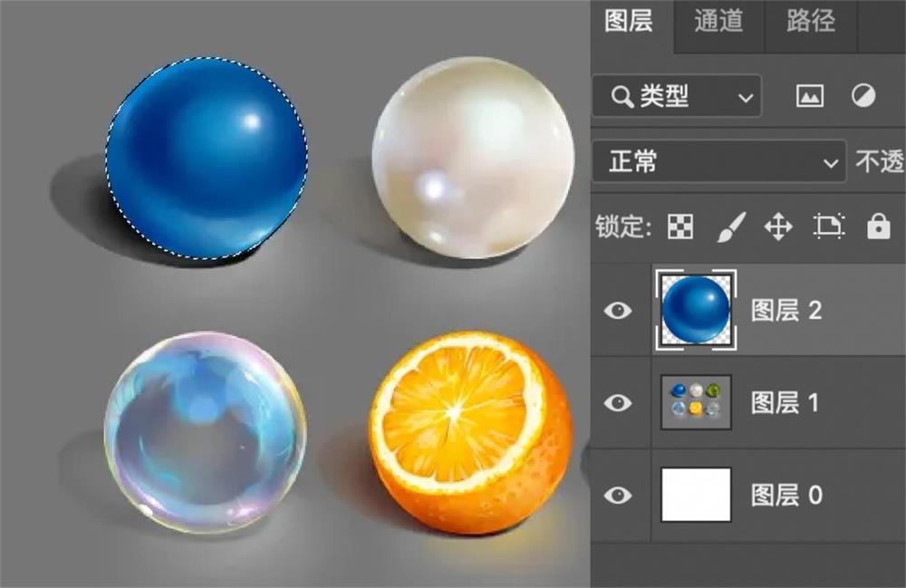The image size is (906, 588).
Task: Select layer named 图层 2
Action: click(786, 311)
